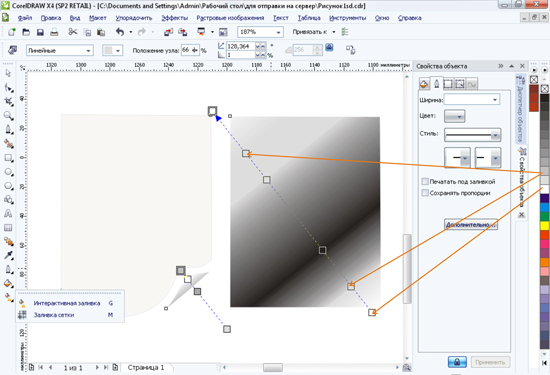
Task: Select the Eyedropper tool
Action: [8, 255]
